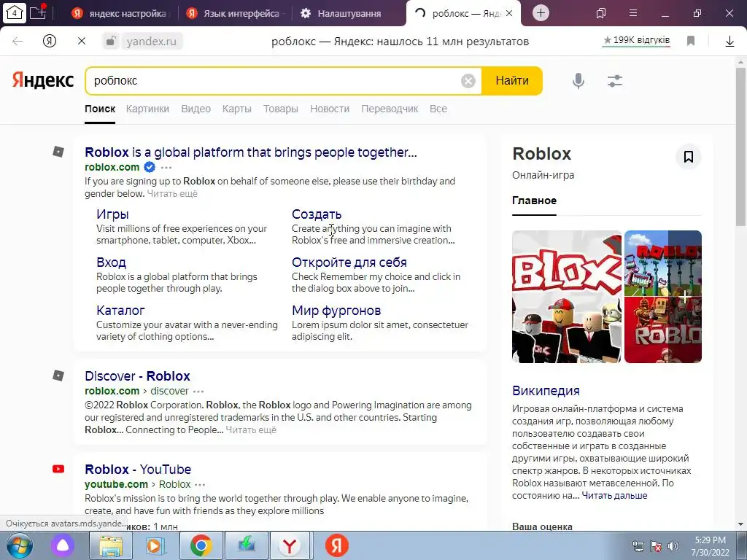This screenshot has width=747, height=560.
Task: Open the 'Каталог' sitelink
Action: tap(120, 311)
